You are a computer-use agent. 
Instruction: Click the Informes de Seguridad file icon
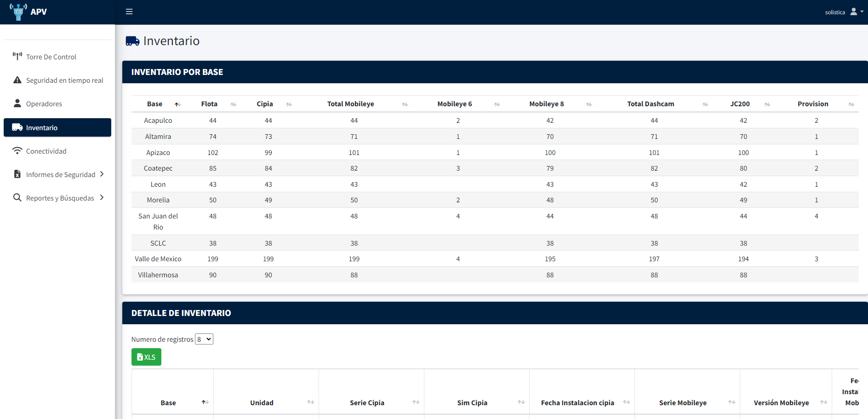[x=17, y=174]
